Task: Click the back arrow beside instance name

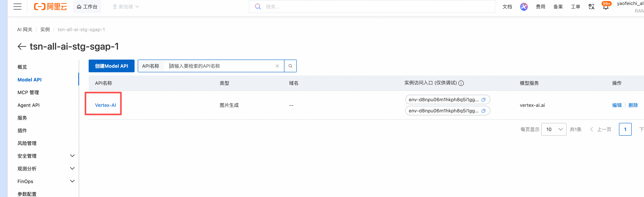Action: point(22,46)
